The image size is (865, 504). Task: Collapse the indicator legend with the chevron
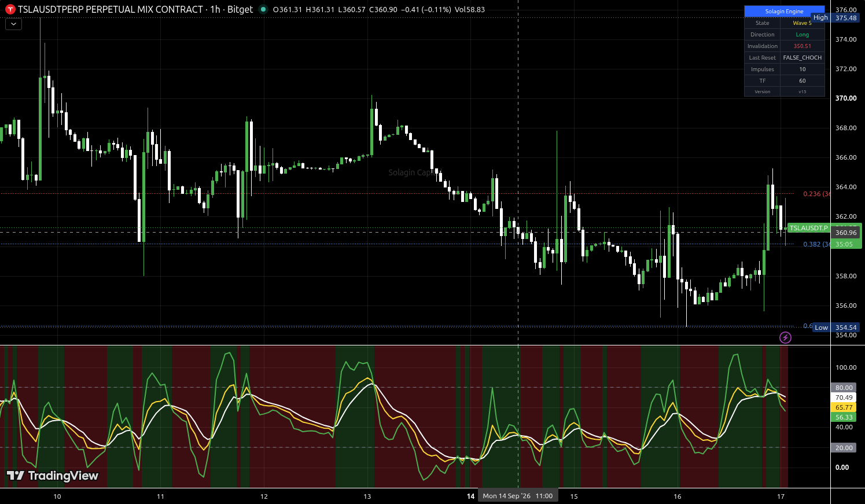point(13,24)
